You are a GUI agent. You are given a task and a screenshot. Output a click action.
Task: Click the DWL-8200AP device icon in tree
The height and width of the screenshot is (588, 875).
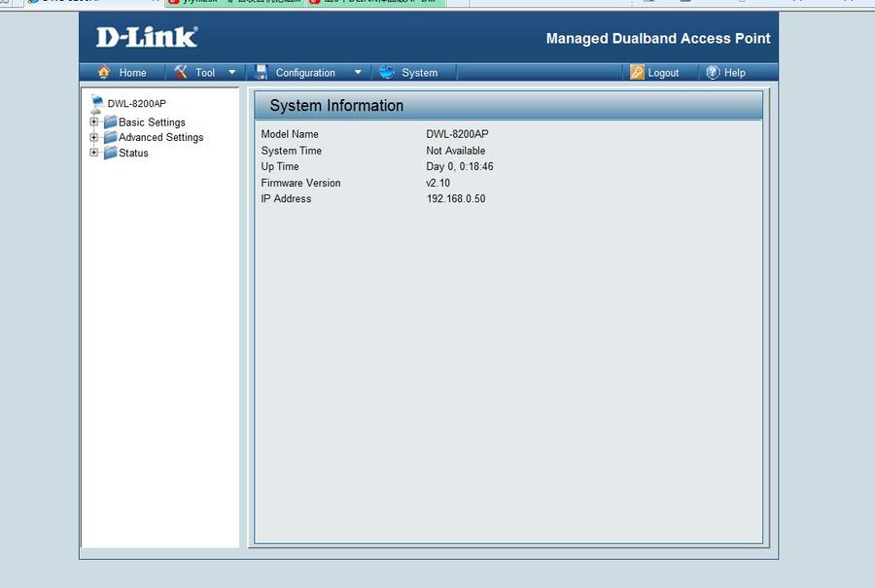pyautogui.click(x=96, y=104)
